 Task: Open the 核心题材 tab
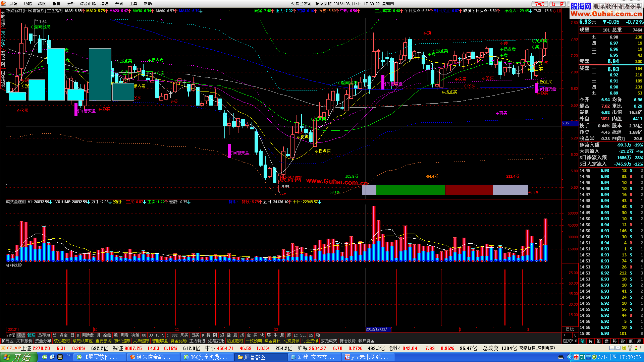(x=62, y=341)
